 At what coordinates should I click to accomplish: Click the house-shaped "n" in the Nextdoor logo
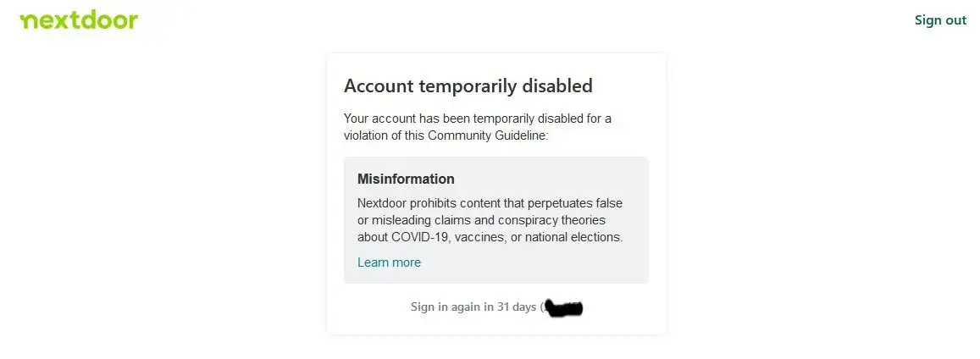(x=29, y=21)
